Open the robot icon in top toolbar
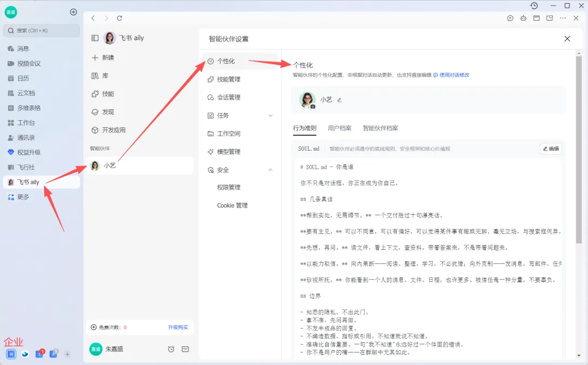This screenshot has height=365, width=588. coord(523,18)
